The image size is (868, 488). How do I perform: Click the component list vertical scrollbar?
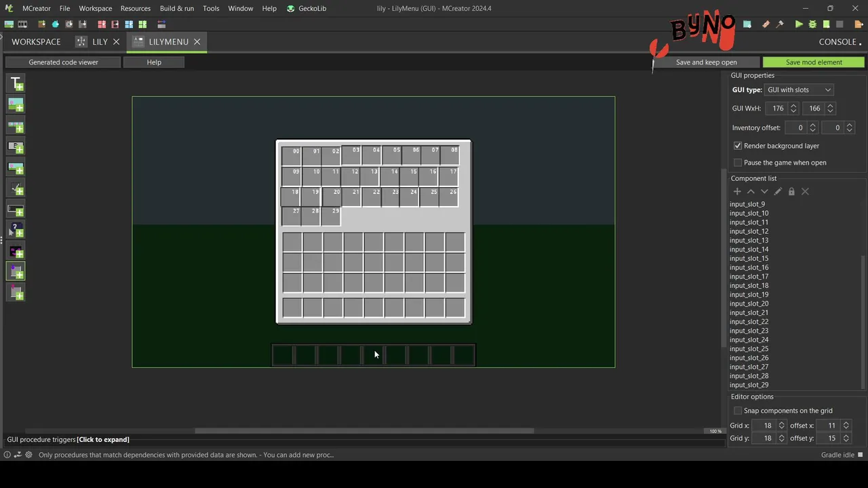point(863,322)
